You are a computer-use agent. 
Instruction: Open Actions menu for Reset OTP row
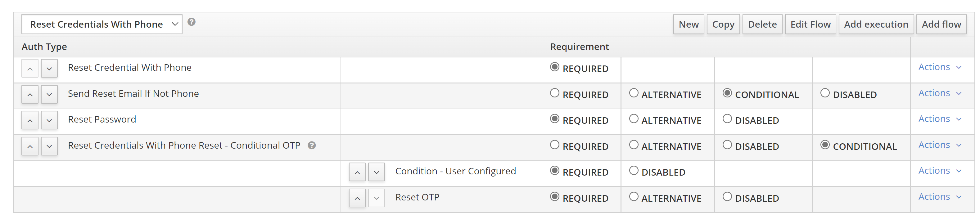click(939, 197)
